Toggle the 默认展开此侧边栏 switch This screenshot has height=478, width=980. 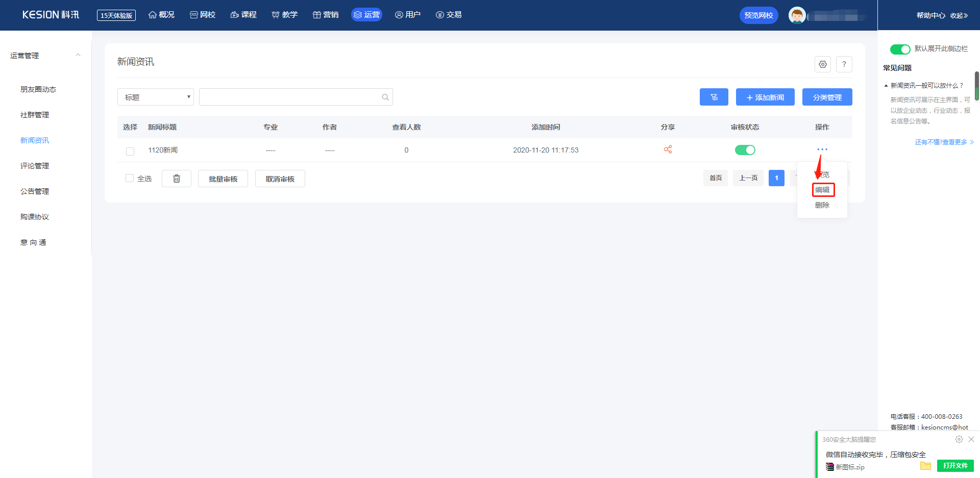(x=900, y=49)
